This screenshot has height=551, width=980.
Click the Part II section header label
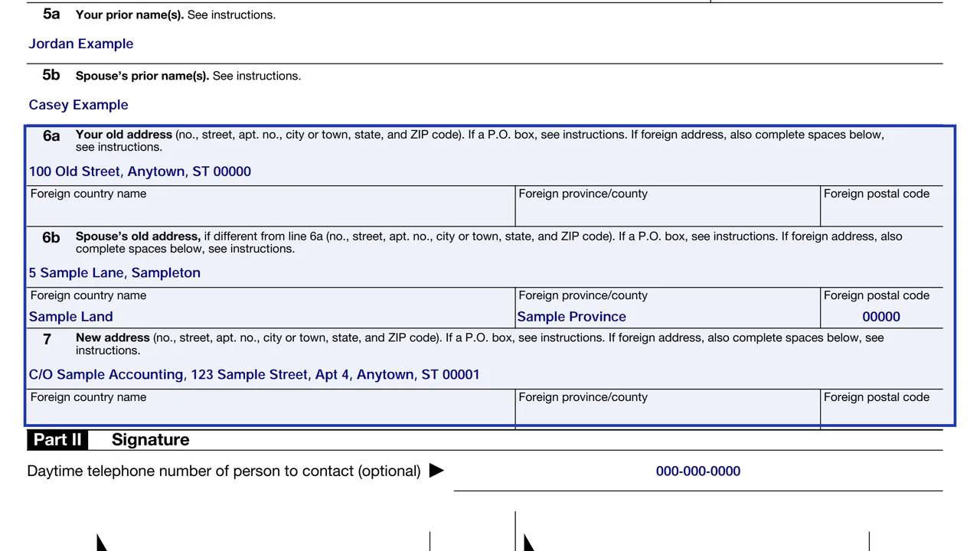coord(57,440)
